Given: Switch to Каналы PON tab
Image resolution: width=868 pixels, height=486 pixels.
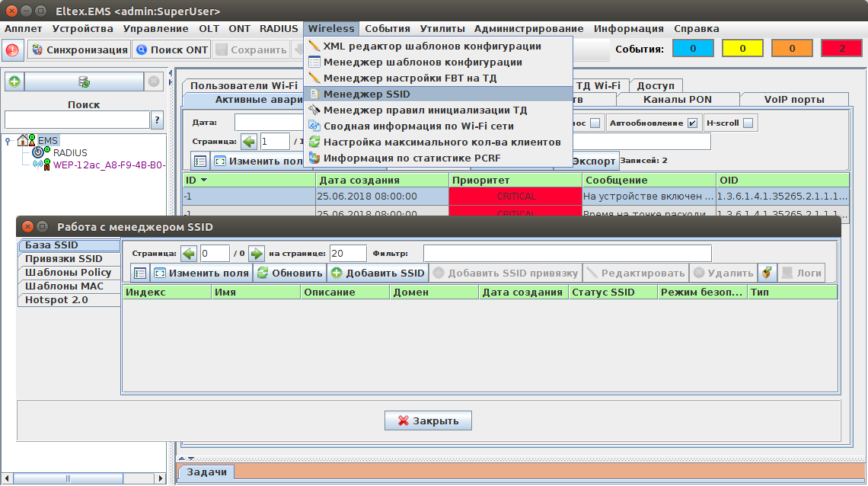Looking at the screenshot, I should (x=677, y=100).
